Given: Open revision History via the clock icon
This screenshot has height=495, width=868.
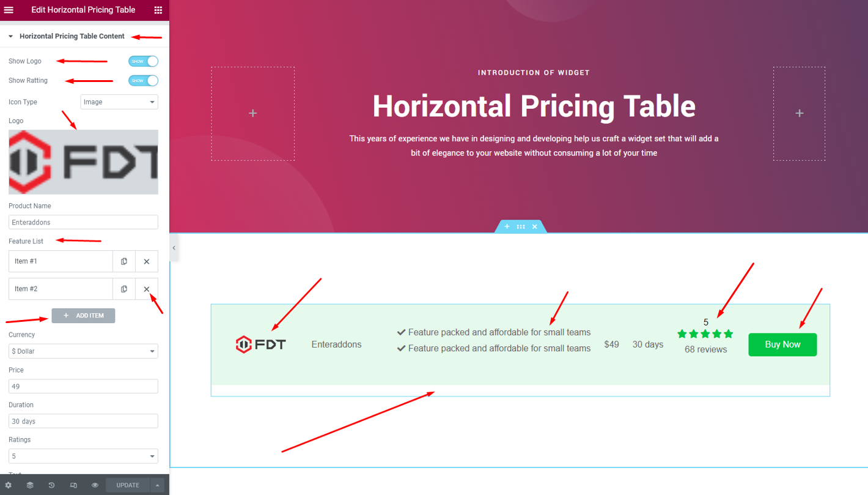Looking at the screenshot, I should point(51,485).
